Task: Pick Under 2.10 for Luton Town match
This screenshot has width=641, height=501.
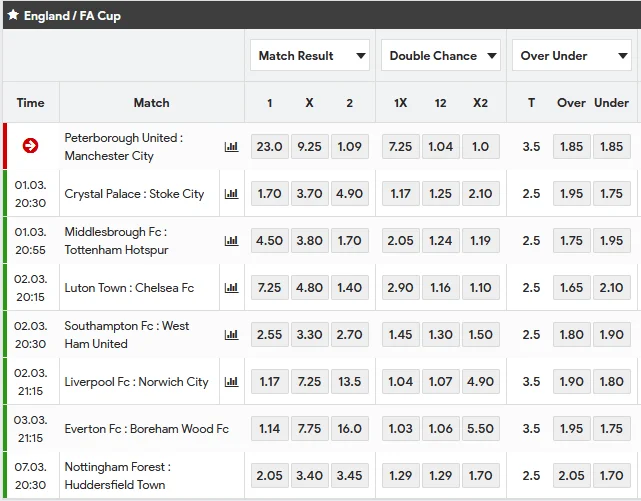Action: click(611, 288)
